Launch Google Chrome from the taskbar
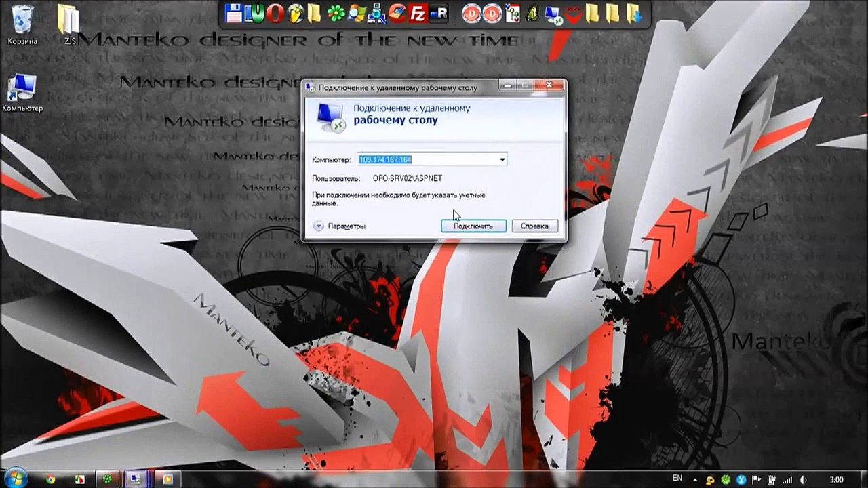 (x=50, y=479)
